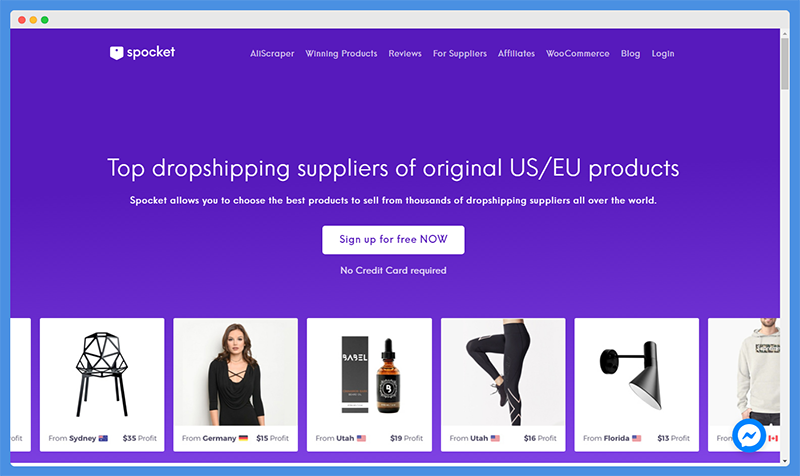This screenshot has width=800, height=476.
Task: Click the vertical scrollbar thumb
Action: coord(785,64)
